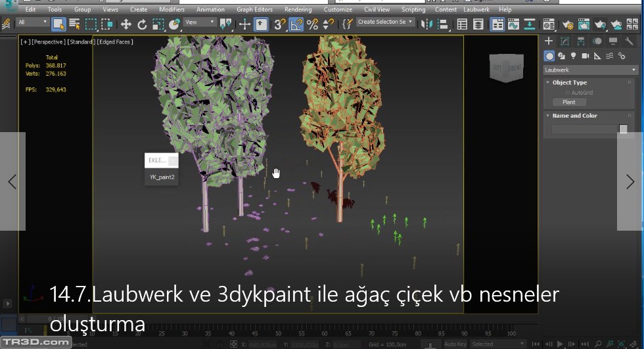
Task: Switch to Lights category in Create panel
Action: (x=574, y=56)
